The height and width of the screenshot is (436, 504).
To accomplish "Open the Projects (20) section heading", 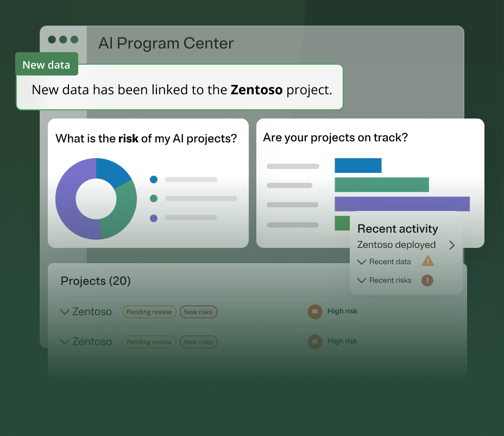I will pos(96,281).
